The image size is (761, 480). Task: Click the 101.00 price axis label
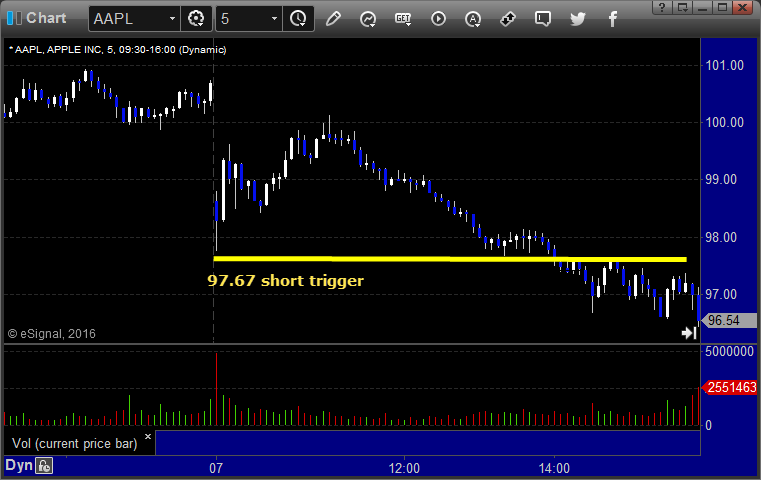pos(725,65)
